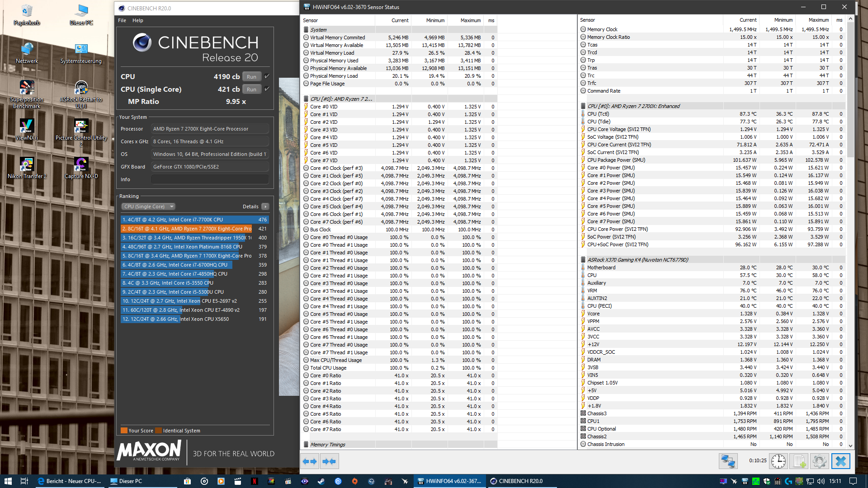
Task: Open HWiNFO sensor settings gear
Action: point(819,461)
